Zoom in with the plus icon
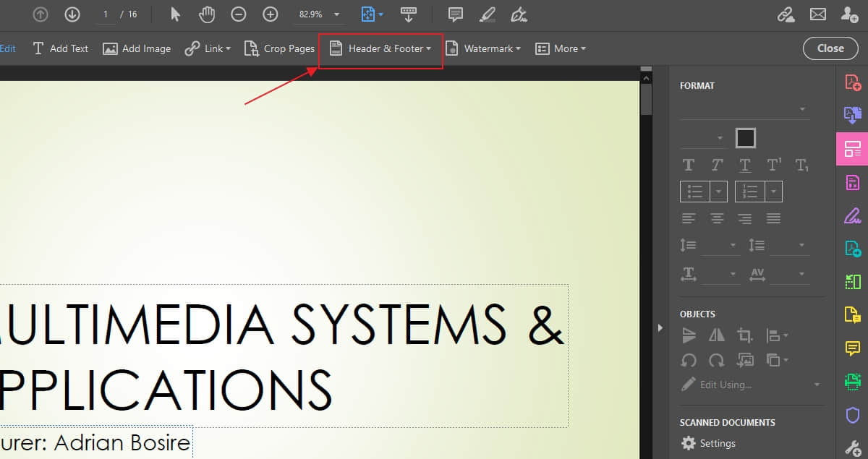The image size is (868, 459). point(270,14)
